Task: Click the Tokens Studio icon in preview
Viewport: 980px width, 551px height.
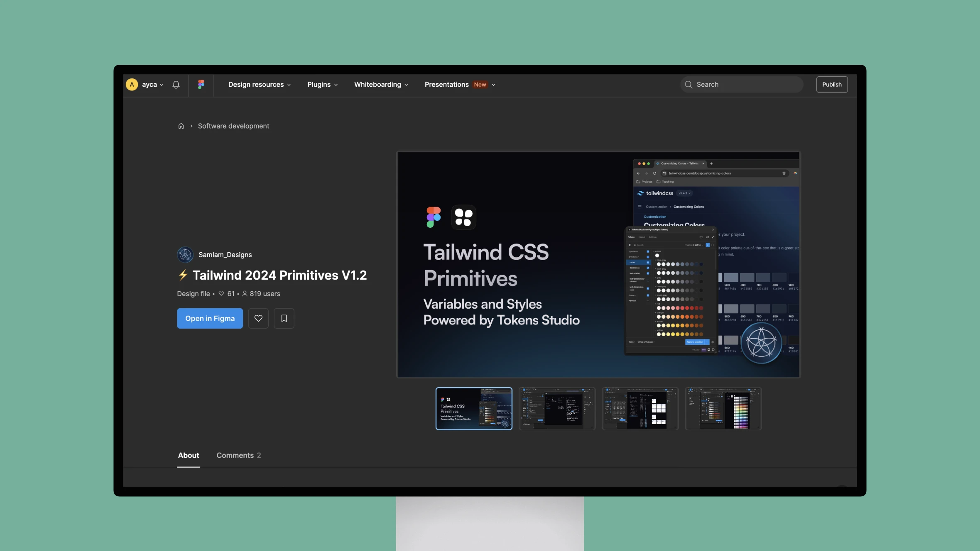Action: pyautogui.click(x=464, y=217)
